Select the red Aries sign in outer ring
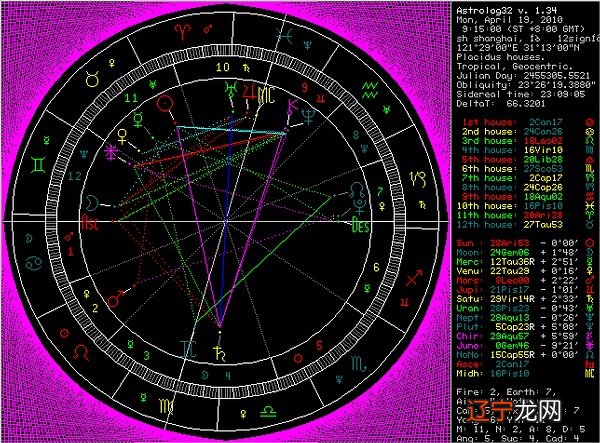600x443 pixels. 183,31
